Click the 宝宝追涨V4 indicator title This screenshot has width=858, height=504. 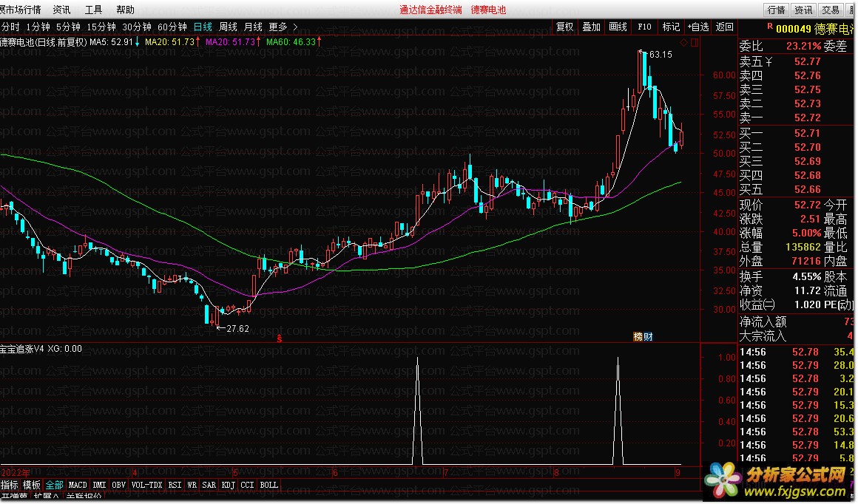(x=22, y=349)
